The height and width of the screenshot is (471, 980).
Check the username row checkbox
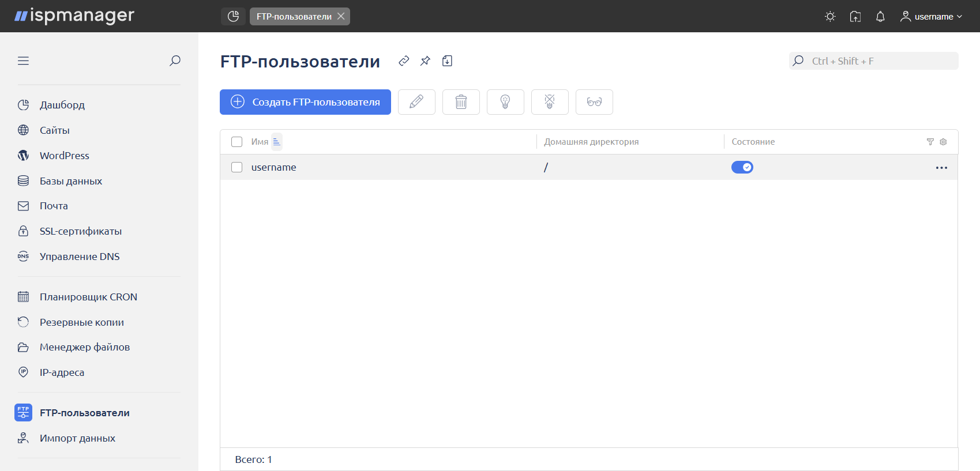point(236,167)
